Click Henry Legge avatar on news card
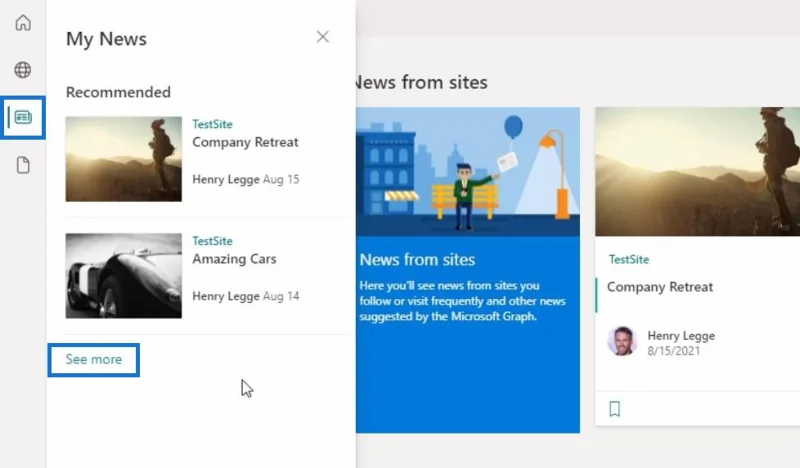This screenshot has width=800, height=468. tap(622, 341)
